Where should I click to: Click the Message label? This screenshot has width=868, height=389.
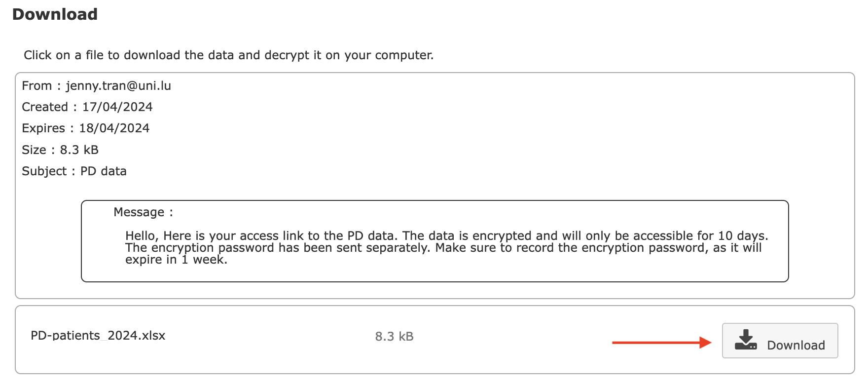(x=140, y=212)
